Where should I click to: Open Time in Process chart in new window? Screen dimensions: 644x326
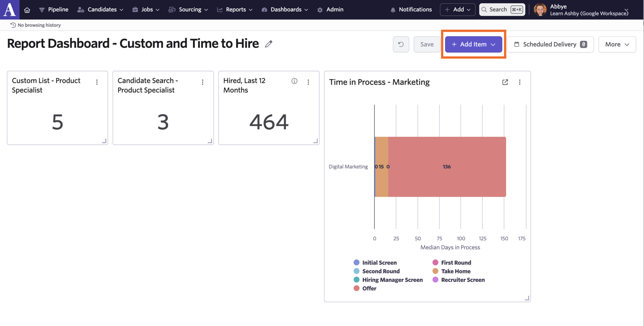point(505,82)
